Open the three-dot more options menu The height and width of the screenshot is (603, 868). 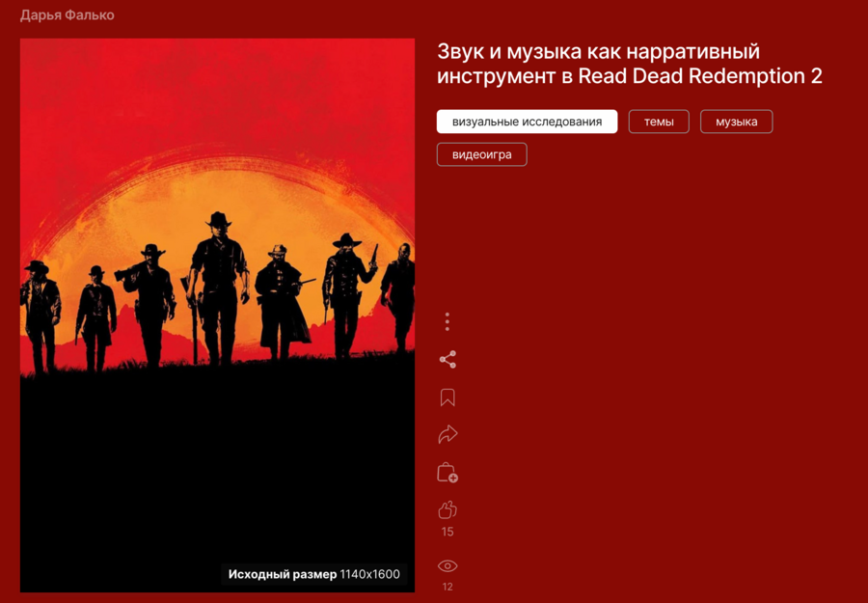448,321
